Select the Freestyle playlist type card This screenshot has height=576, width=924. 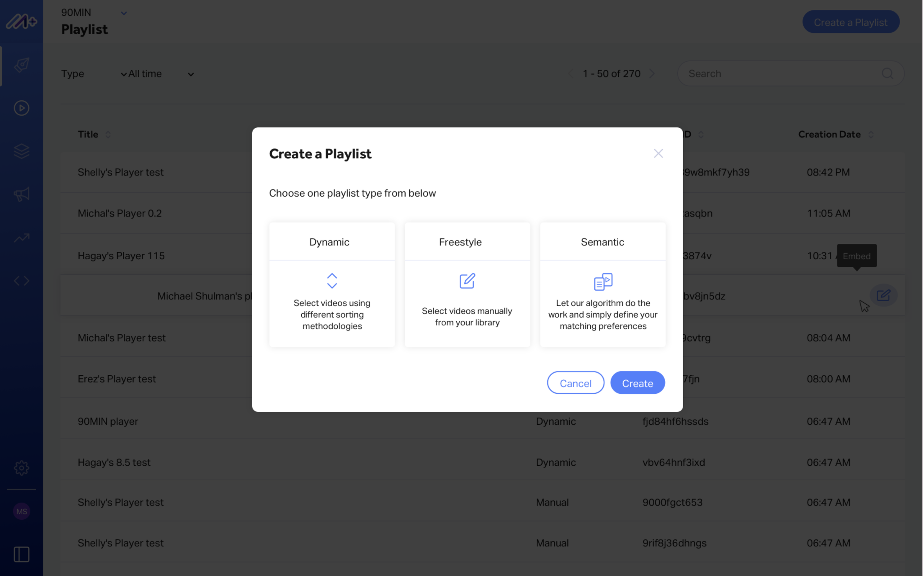(467, 284)
